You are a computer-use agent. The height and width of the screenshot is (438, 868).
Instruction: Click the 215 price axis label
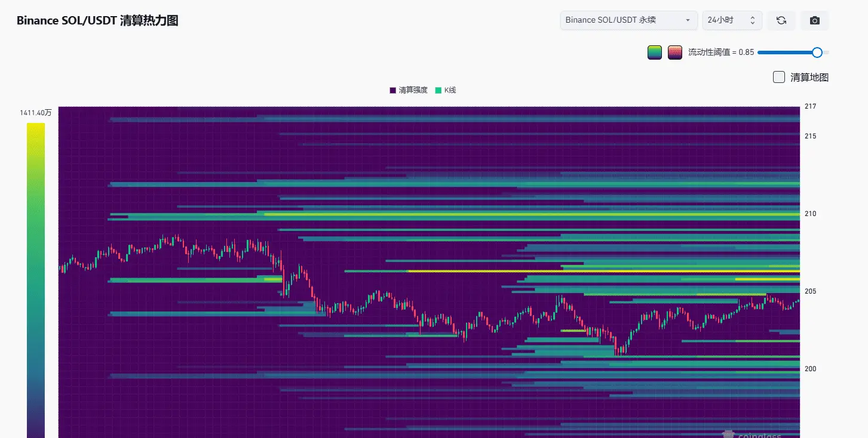coord(810,136)
